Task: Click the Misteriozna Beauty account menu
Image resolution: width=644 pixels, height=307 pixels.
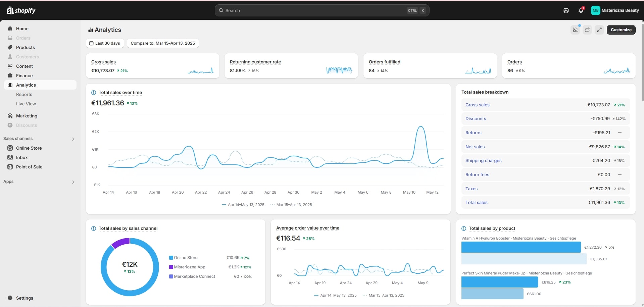Action: pyautogui.click(x=615, y=10)
